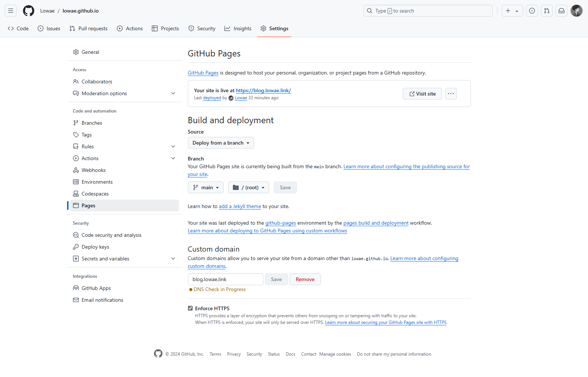Open the add a Jekyll theme link

[240, 206]
